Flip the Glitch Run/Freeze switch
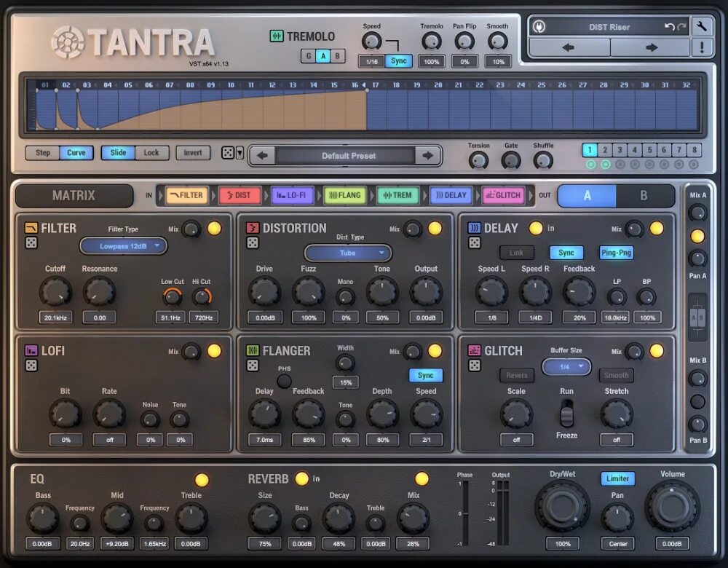This screenshot has width=728, height=568. [566, 414]
